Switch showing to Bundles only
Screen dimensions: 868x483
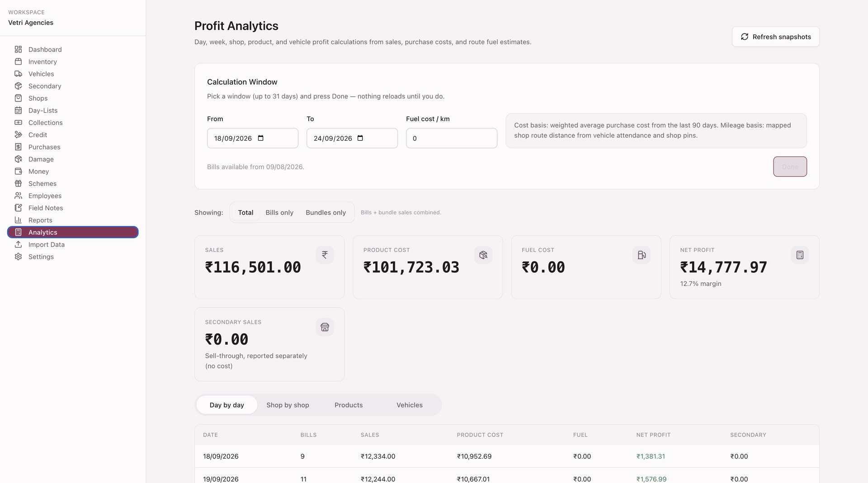coord(325,213)
